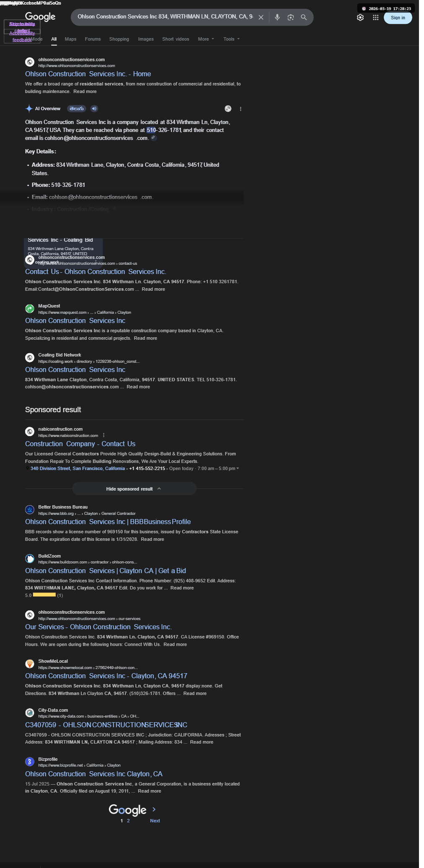Start voice search with the microphone icon
Image resolution: width=424 pixels, height=868 pixels.
(x=277, y=17)
